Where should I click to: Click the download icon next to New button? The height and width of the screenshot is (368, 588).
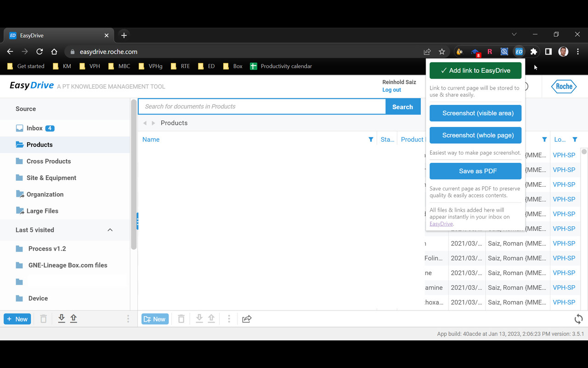(x=62, y=318)
